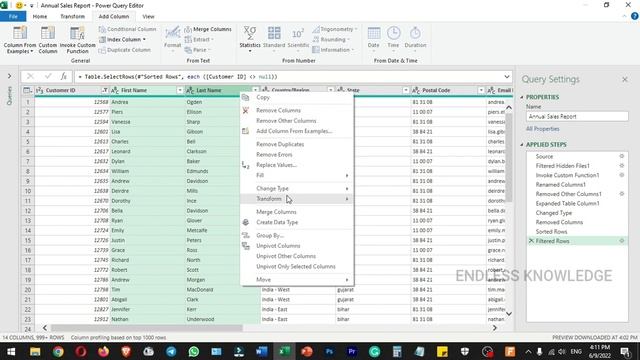Open the Fill submenu

coord(297,175)
